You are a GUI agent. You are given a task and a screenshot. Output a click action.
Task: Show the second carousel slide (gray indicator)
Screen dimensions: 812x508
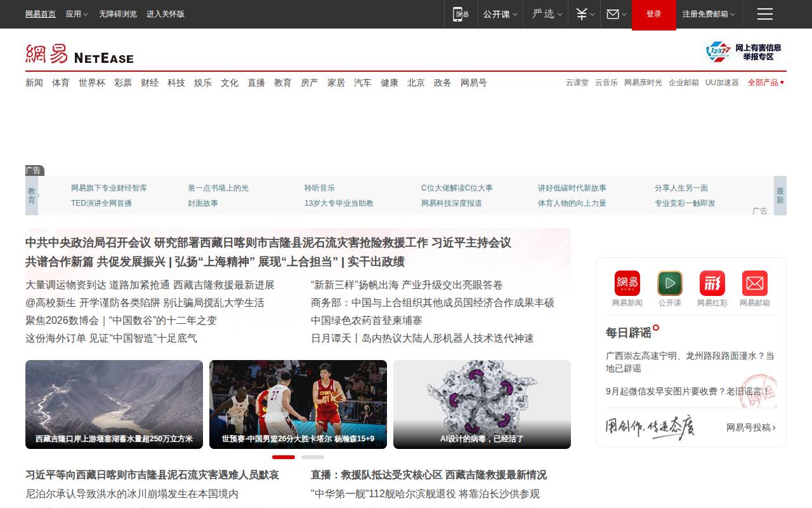point(313,457)
